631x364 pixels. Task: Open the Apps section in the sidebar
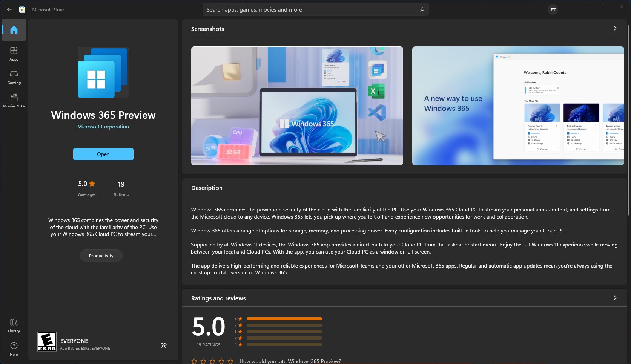coord(14,54)
